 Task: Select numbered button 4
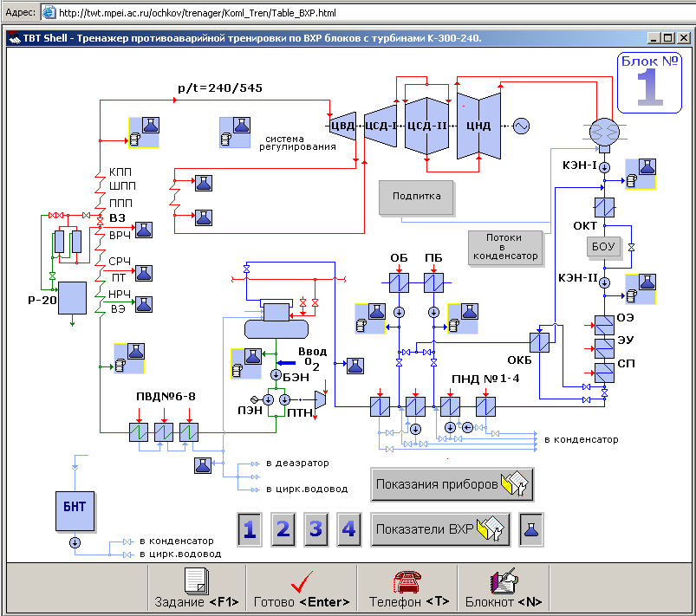click(349, 529)
